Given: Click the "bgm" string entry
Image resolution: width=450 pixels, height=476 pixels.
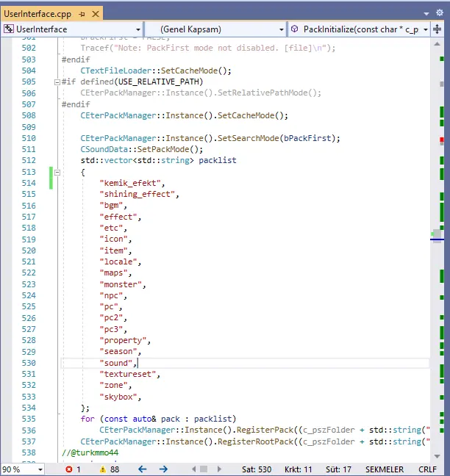Looking at the screenshot, I should [111, 206].
